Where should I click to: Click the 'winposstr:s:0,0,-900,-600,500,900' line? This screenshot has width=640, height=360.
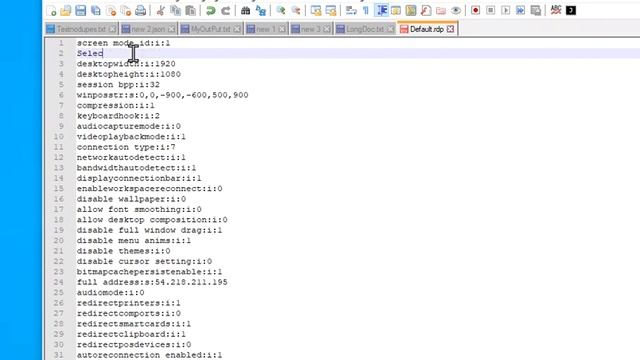pos(162,95)
